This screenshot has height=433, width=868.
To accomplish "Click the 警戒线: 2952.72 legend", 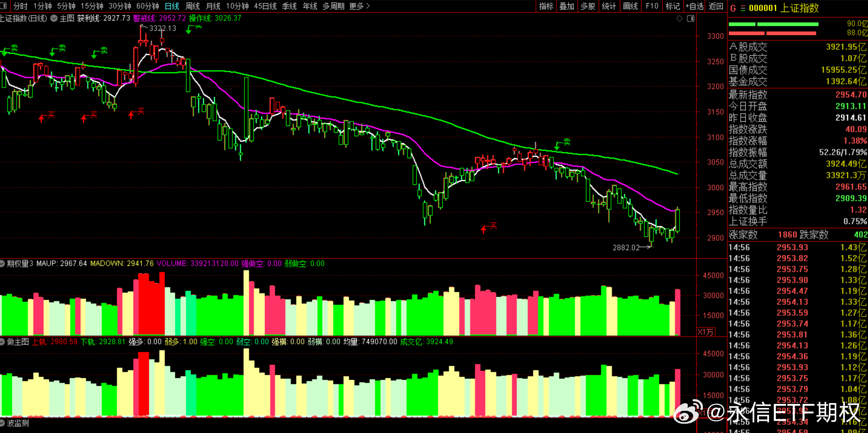I will click(x=160, y=18).
